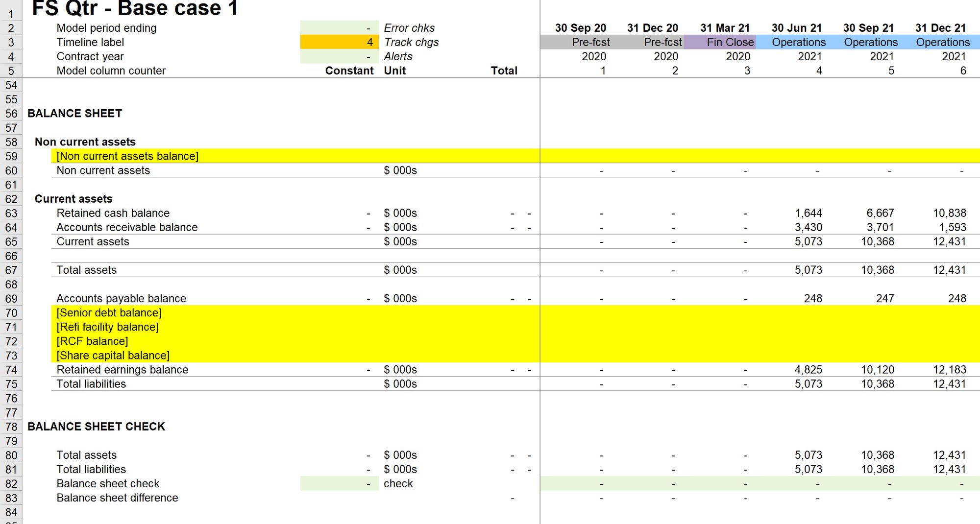Click the 'Alerts' label
Image resolution: width=980 pixels, height=524 pixels.
pyautogui.click(x=398, y=56)
